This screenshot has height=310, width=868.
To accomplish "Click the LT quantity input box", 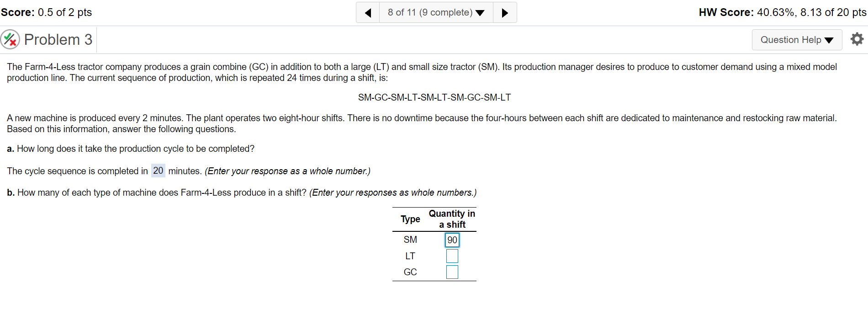I will click(452, 256).
